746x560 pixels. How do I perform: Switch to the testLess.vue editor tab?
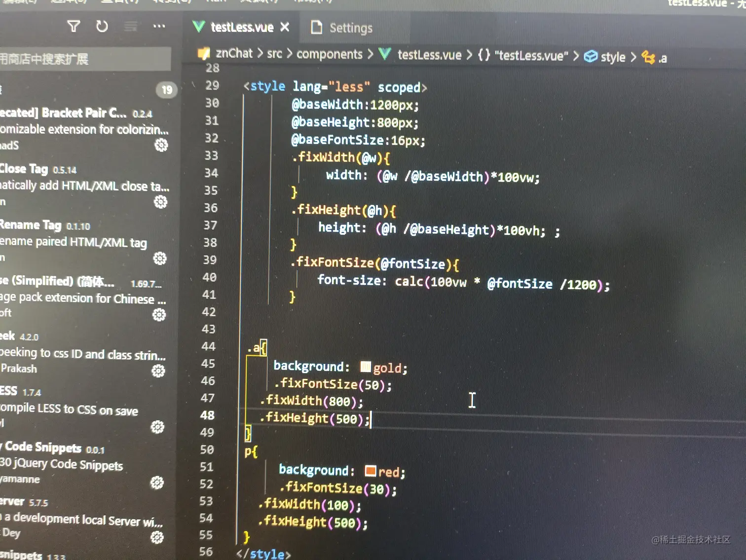coord(242,28)
